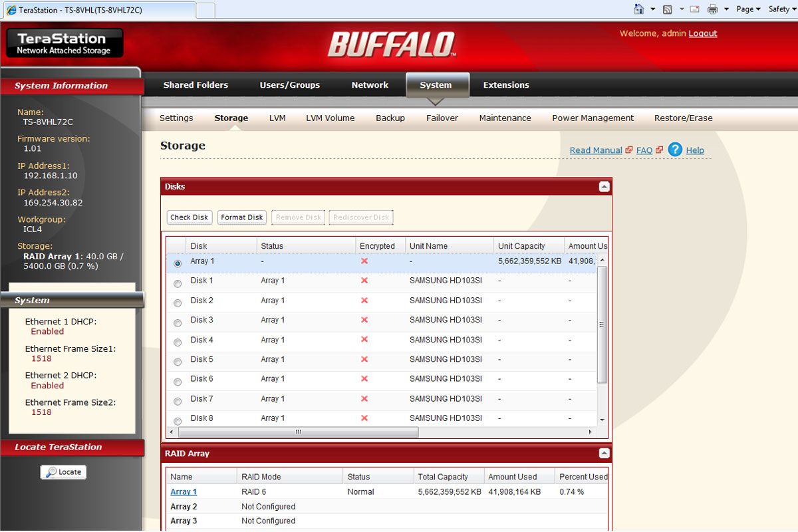The height and width of the screenshot is (532, 798).
Task: Click the TeraStation logo
Action: (x=64, y=43)
